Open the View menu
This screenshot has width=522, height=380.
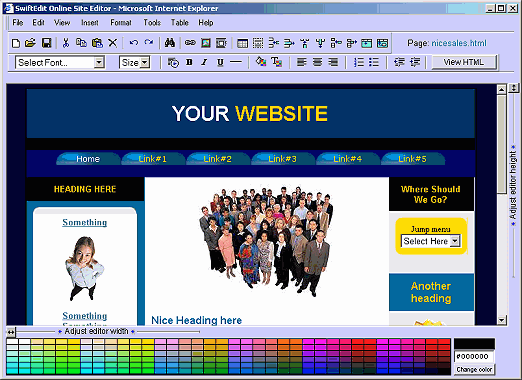pos(62,23)
